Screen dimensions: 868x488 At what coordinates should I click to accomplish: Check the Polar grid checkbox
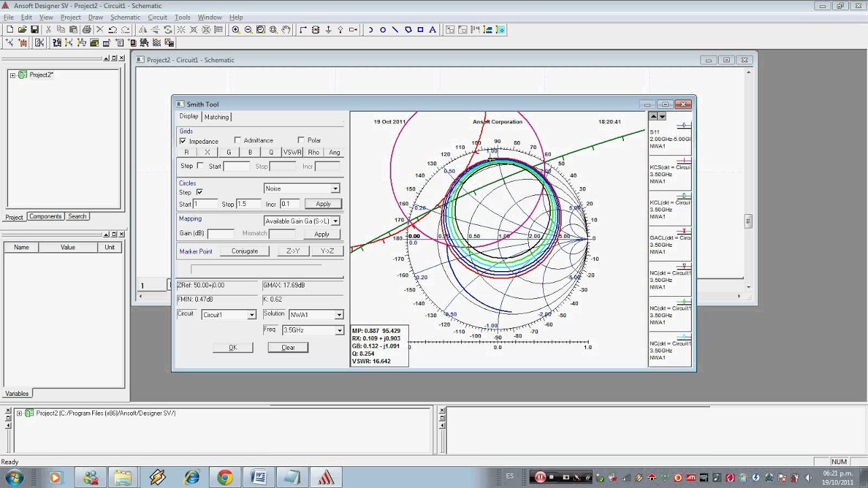pos(301,140)
